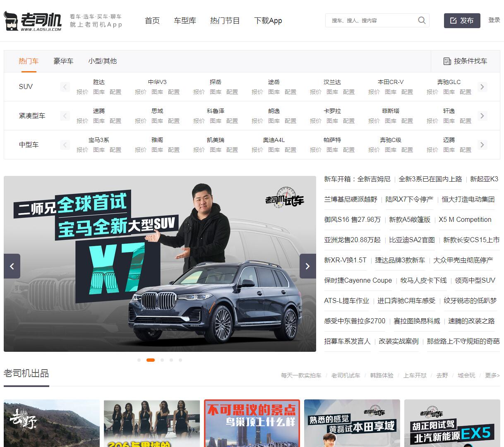Go to 首页 in navigation

click(x=152, y=21)
